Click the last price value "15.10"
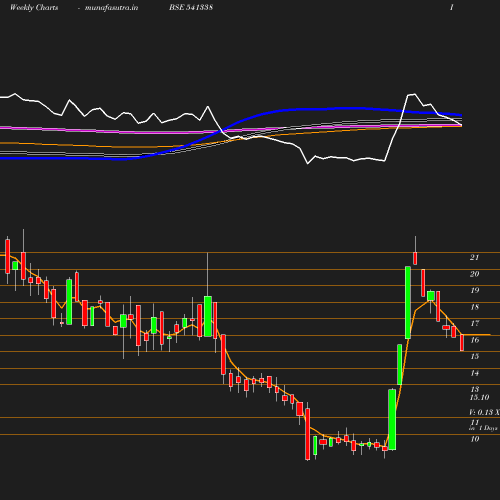This screenshot has width=500, height=500. pyautogui.click(x=479, y=397)
